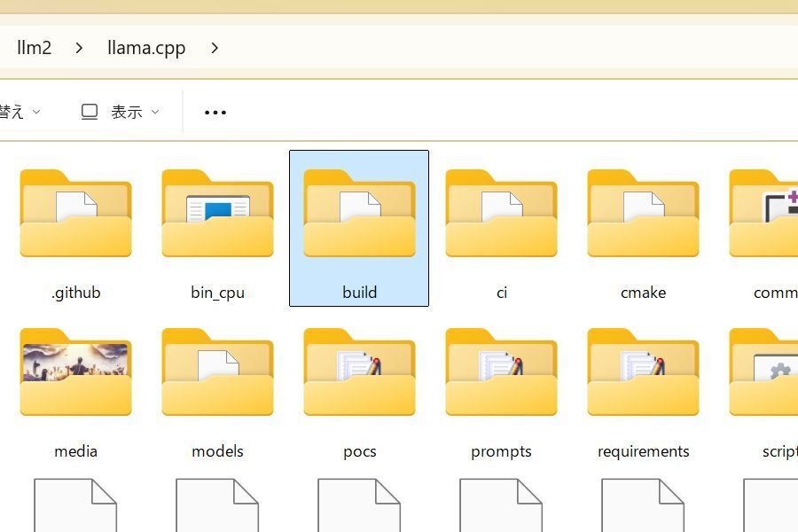Image resolution: width=798 pixels, height=532 pixels.
Task: Select the file icon below pocs folder
Action: 359,505
